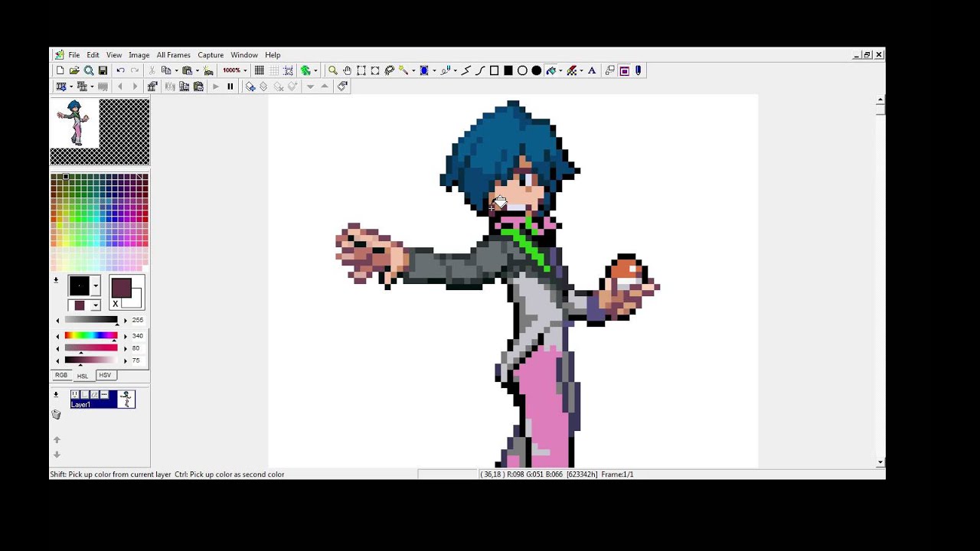The width and height of the screenshot is (980, 551).
Task: Open a file with the folder icon
Action: click(74, 70)
